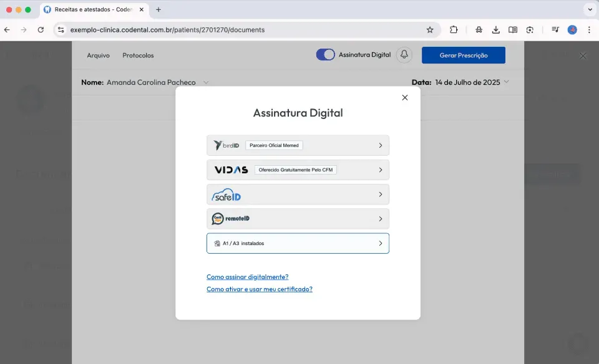Click the birdID bird logo
This screenshot has height=364, width=599.
217,145
